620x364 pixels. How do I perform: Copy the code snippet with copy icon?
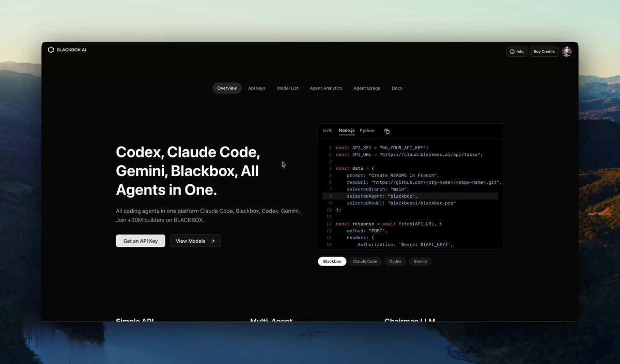pyautogui.click(x=387, y=131)
